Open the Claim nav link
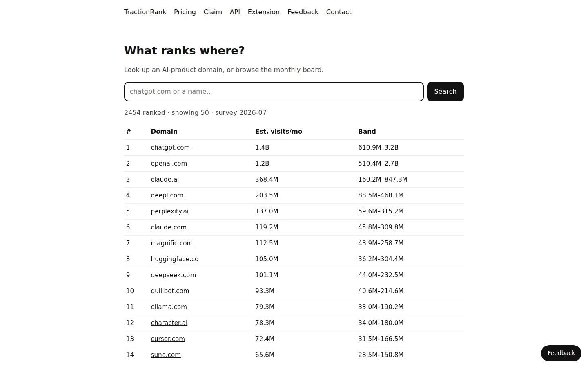 coord(213,12)
